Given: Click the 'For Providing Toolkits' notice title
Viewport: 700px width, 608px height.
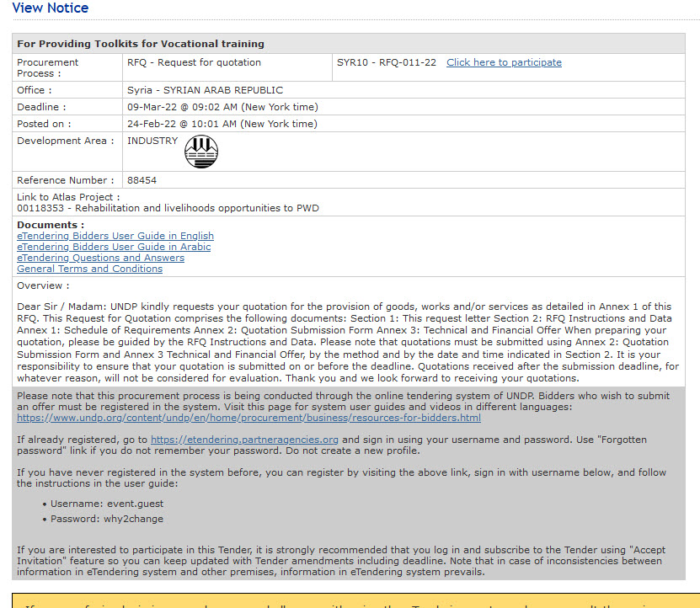Looking at the screenshot, I should pos(141,44).
